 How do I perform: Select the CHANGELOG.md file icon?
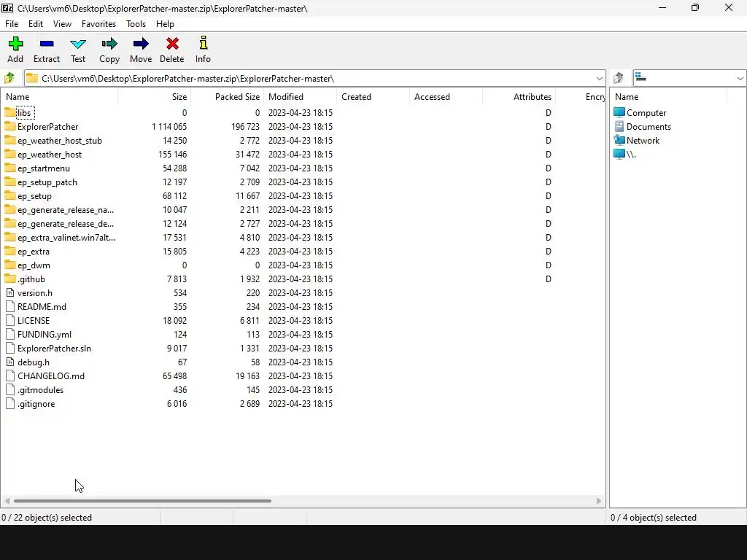click(x=10, y=376)
